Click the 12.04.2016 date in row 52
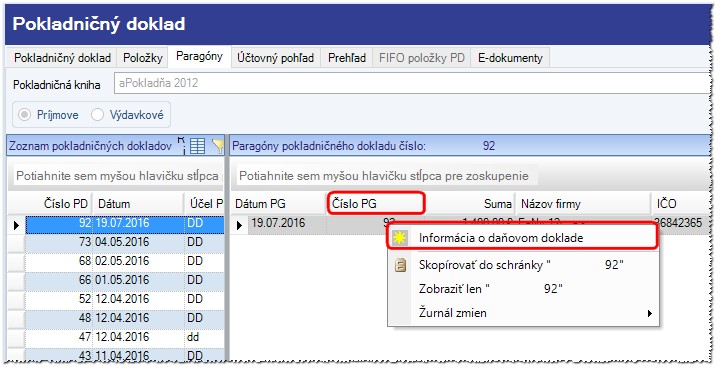Screen dimensions: 722x372 click(138, 299)
